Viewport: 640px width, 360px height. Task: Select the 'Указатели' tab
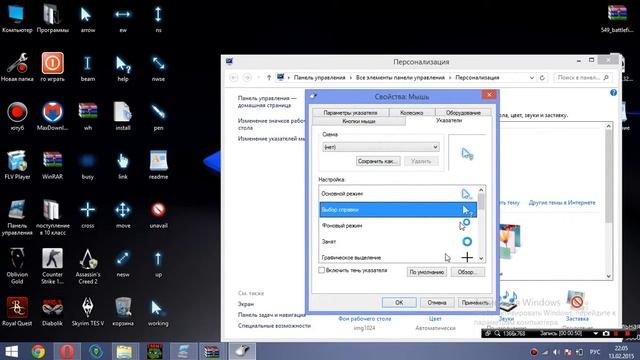[x=449, y=121]
